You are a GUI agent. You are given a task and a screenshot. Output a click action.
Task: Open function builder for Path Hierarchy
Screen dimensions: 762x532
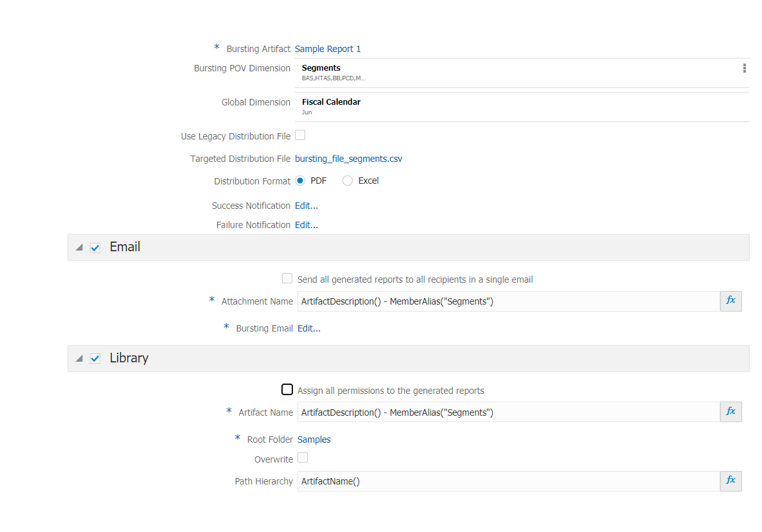(x=731, y=481)
